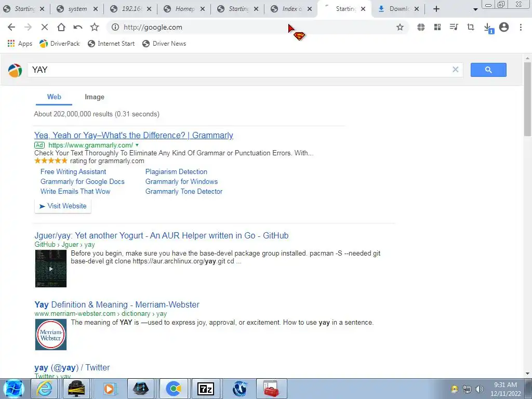Open yay (@yay) / Twitter result
This screenshot has width=532, height=399.
coord(72,367)
